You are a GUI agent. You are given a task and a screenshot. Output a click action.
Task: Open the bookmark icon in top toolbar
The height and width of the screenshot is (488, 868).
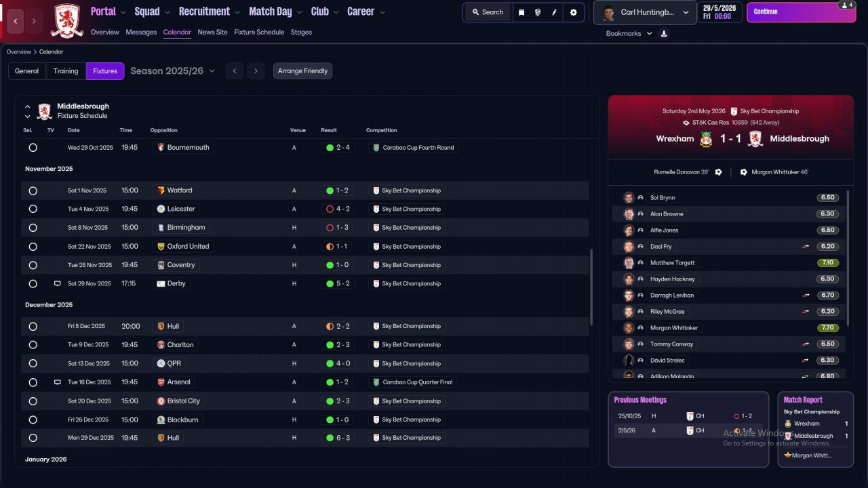pos(521,12)
